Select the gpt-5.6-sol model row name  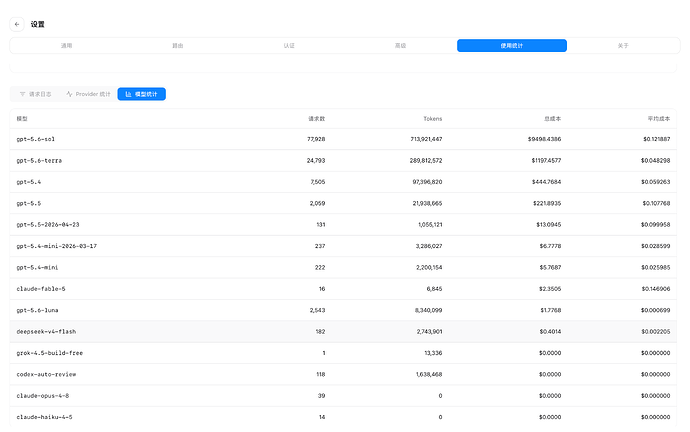click(36, 139)
